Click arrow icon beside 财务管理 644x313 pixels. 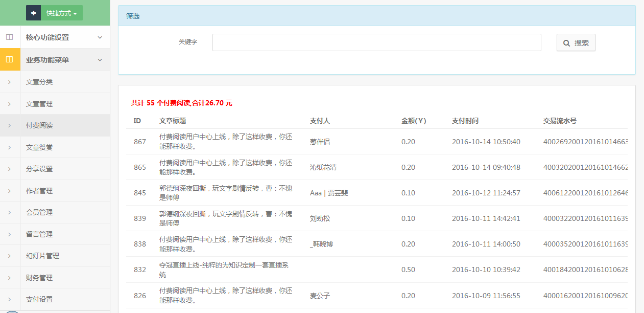[10, 278]
